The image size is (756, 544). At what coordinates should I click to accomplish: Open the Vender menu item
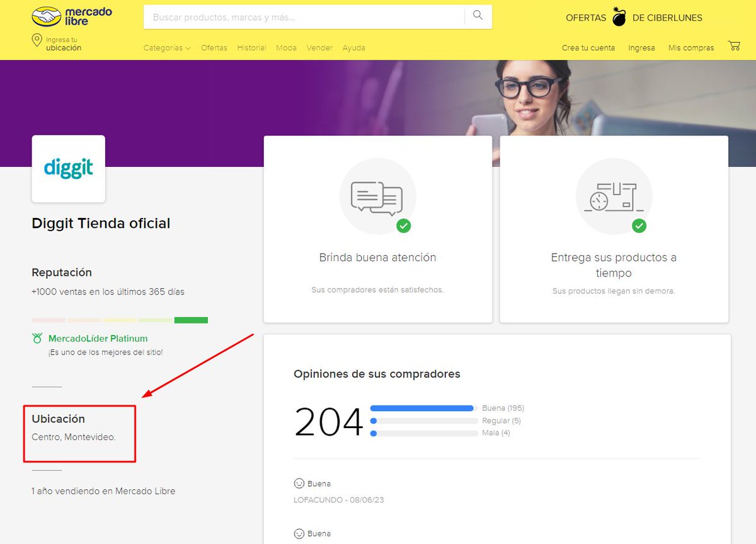coord(319,48)
